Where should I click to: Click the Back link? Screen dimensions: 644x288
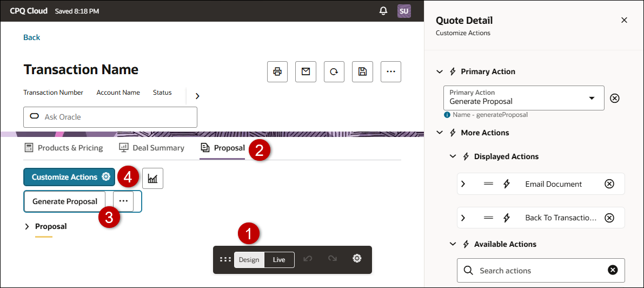pyautogui.click(x=31, y=37)
